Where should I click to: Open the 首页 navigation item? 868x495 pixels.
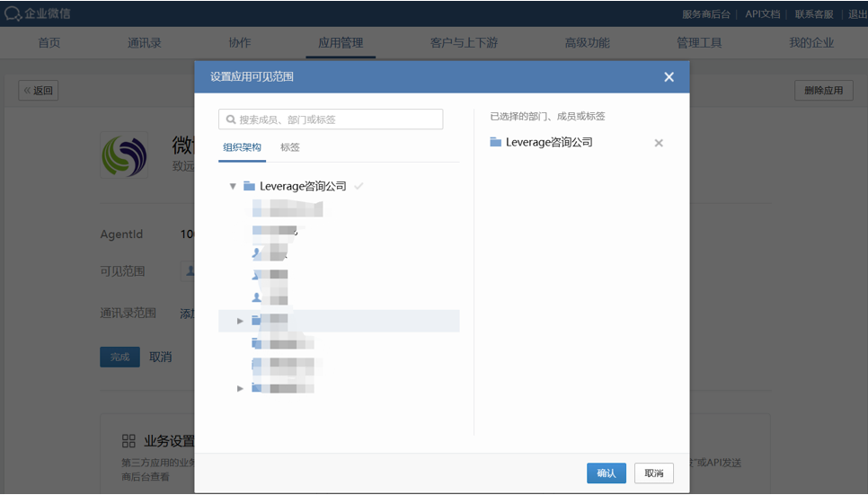point(49,42)
